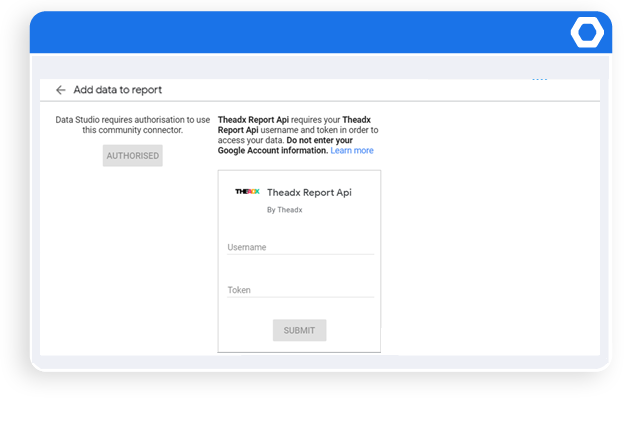
Task: Click the Data Studio requires authorisation message
Action: pos(133,125)
